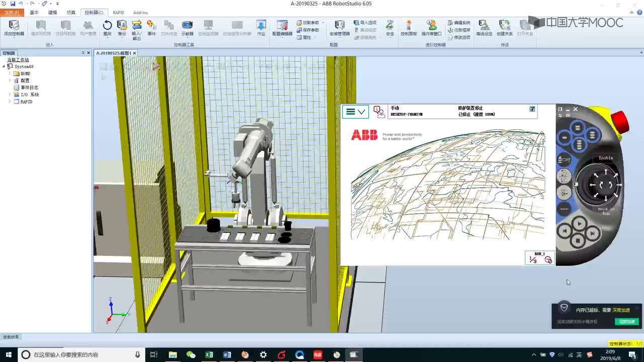This screenshot has height=362, width=644.
Task: Open WeChat from the taskbar
Action: click(x=191, y=355)
